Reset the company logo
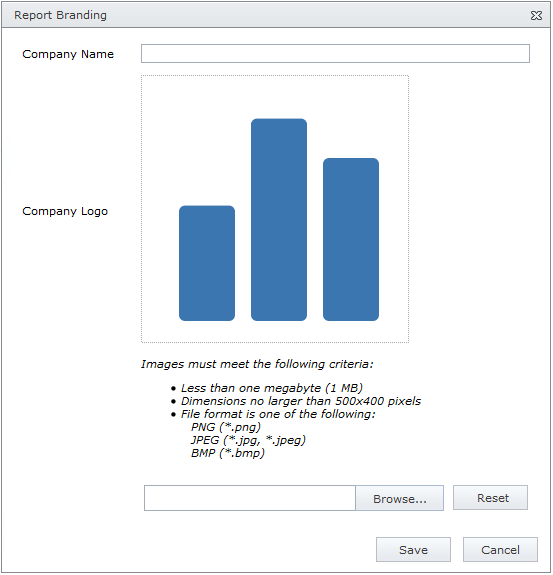The width and height of the screenshot is (553, 575). (x=491, y=498)
